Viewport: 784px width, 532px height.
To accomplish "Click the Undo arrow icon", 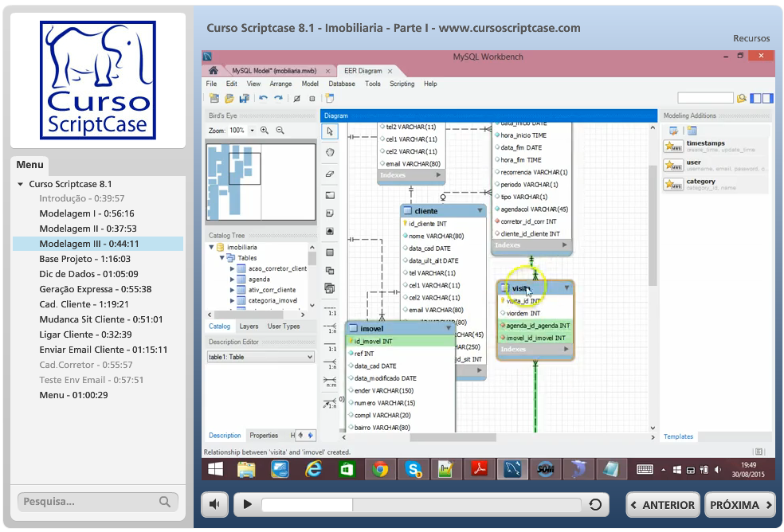I will click(x=264, y=99).
